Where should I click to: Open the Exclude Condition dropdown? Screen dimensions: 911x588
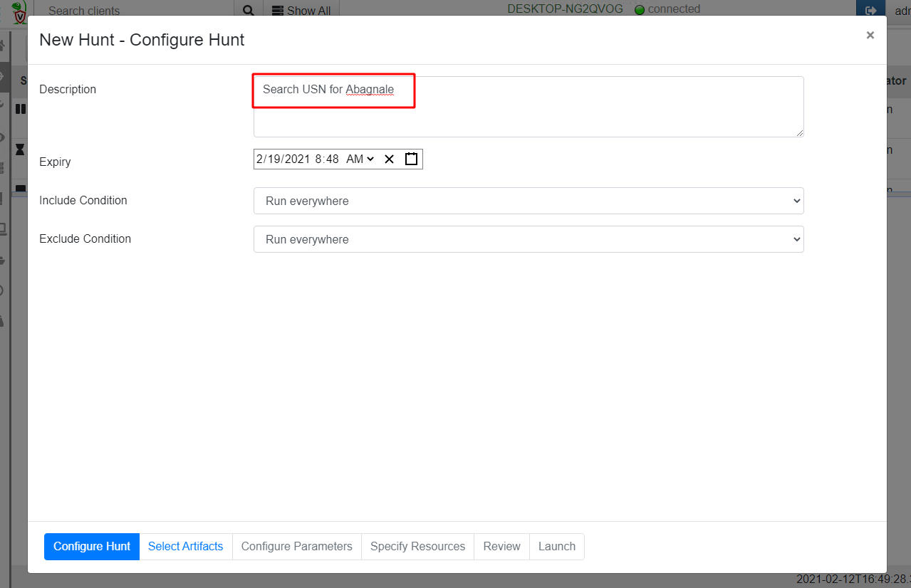click(529, 239)
